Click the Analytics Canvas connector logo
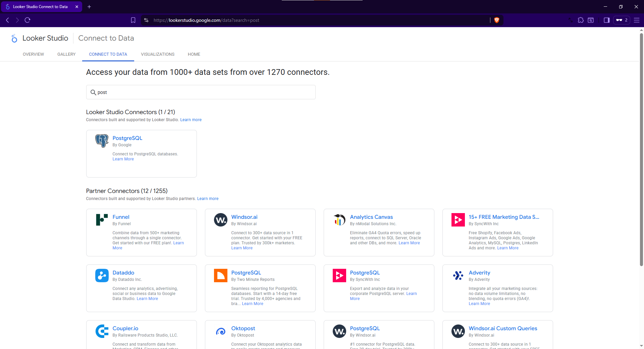This screenshot has height=349, width=644. (339, 220)
